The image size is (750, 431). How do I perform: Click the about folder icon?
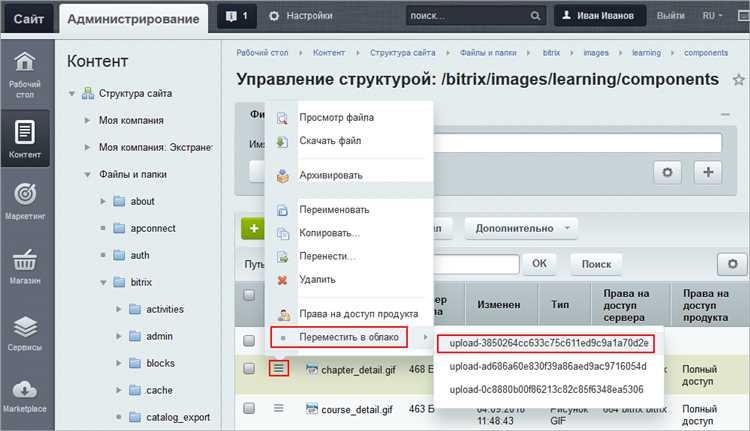click(x=119, y=201)
